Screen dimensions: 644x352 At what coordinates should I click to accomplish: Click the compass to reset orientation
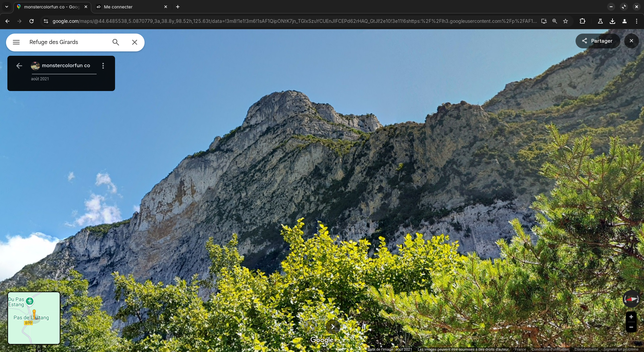click(x=631, y=299)
